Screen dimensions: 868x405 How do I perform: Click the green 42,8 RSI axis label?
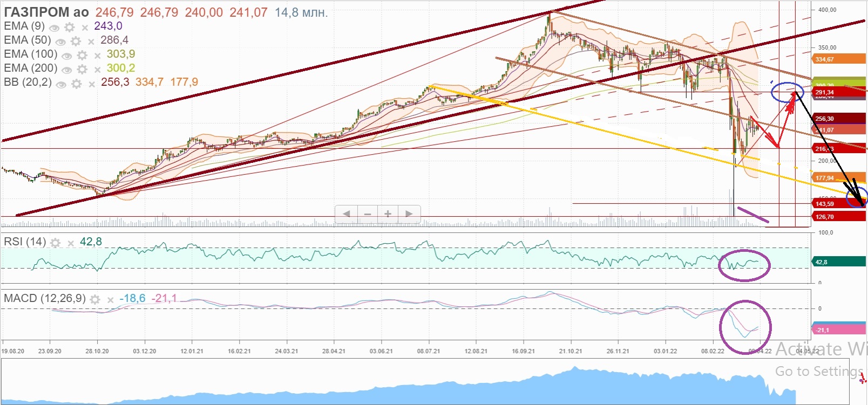point(838,262)
